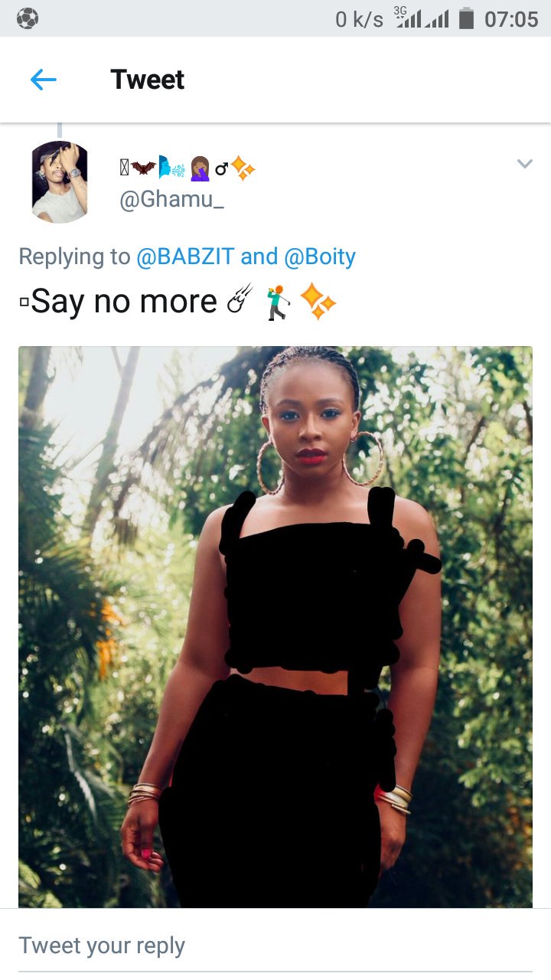Open the @Boity profile link
This screenshot has width=551, height=980.
coord(320,257)
